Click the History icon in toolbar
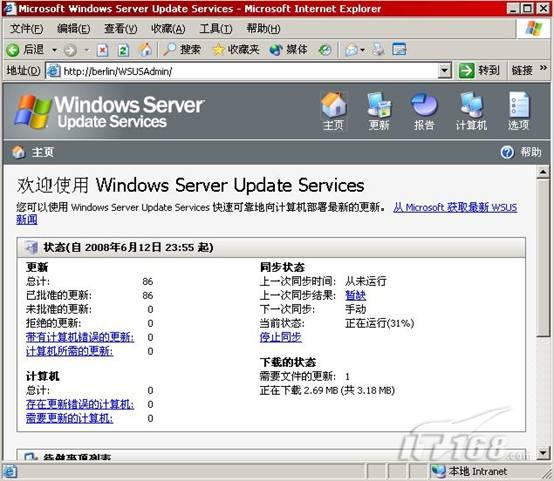554x481 pixels. [325, 50]
